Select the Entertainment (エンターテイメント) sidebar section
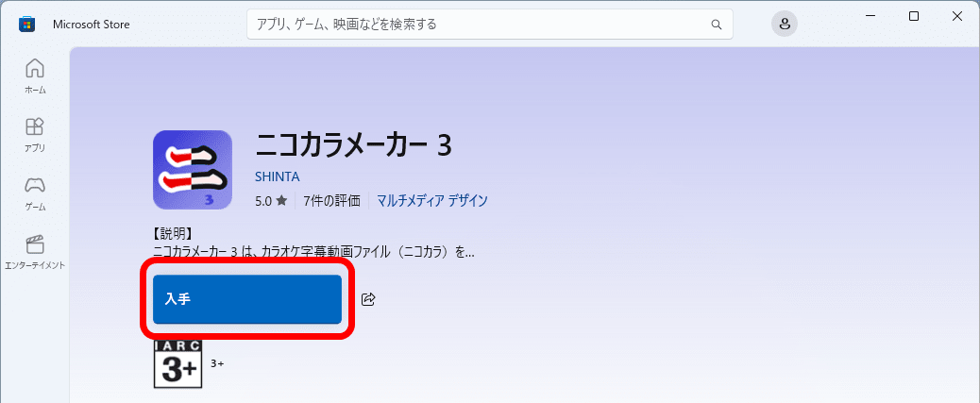 [x=35, y=252]
